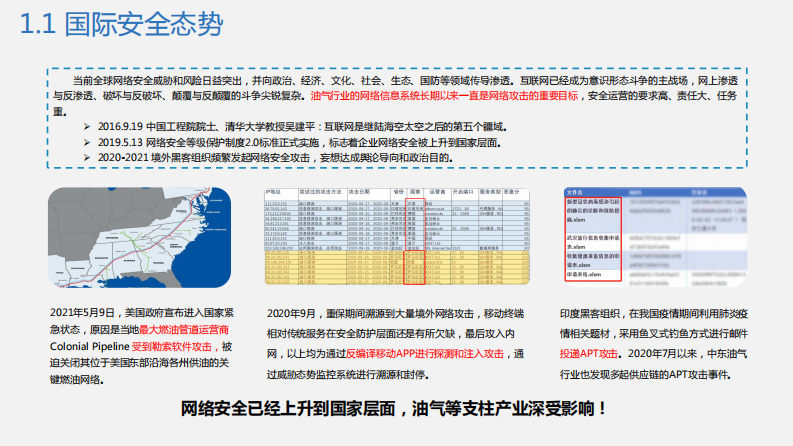Open the phishing file list image

coord(655,237)
